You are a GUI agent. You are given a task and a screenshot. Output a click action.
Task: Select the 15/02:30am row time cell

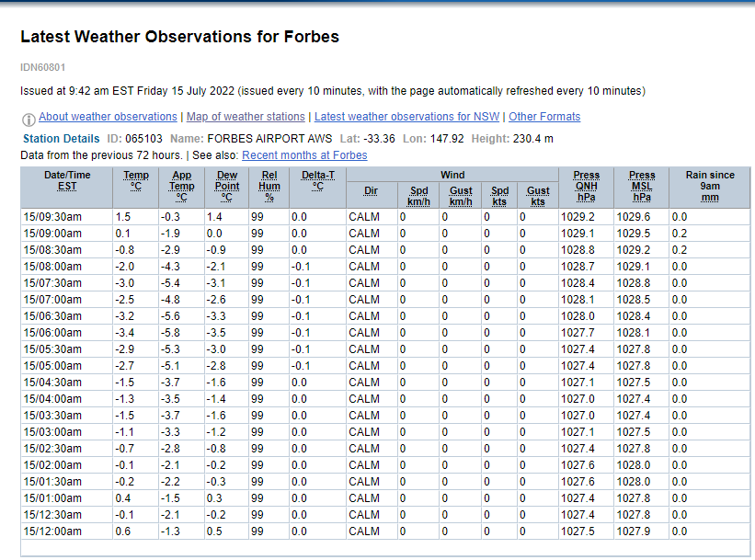(66, 449)
